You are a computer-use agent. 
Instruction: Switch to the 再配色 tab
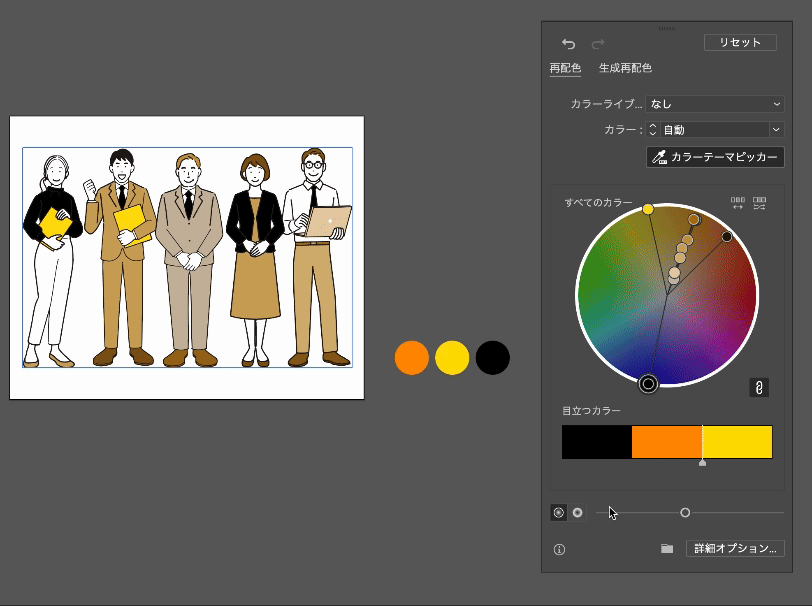pyautogui.click(x=565, y=68)
